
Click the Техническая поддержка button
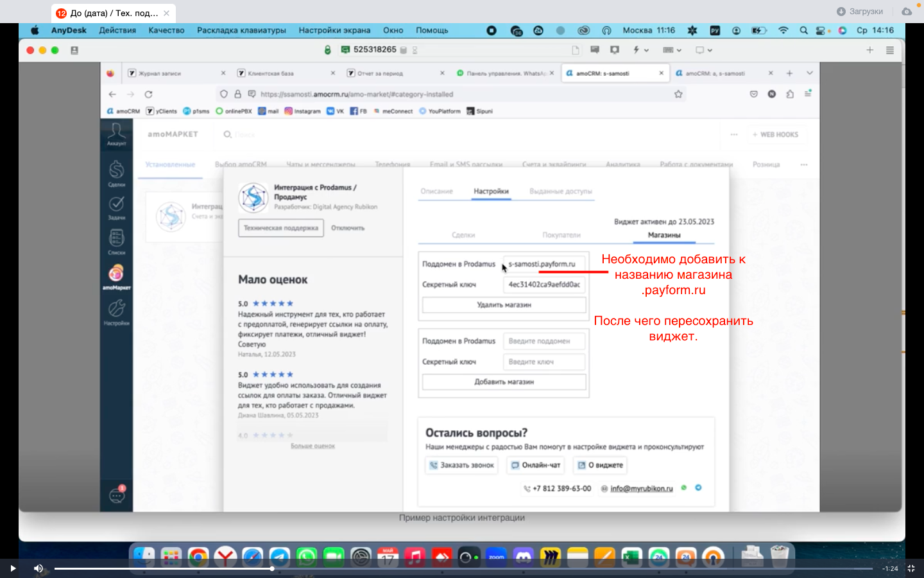click(281, 228)
